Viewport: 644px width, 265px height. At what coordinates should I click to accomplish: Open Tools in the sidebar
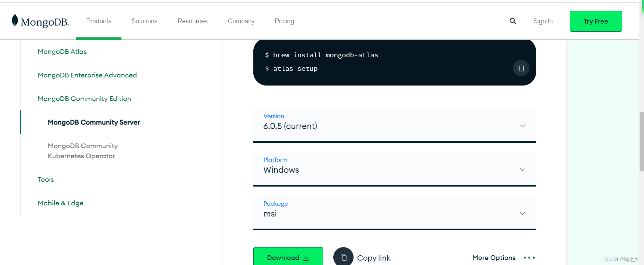pyautogui.click(x=46, y=179)
